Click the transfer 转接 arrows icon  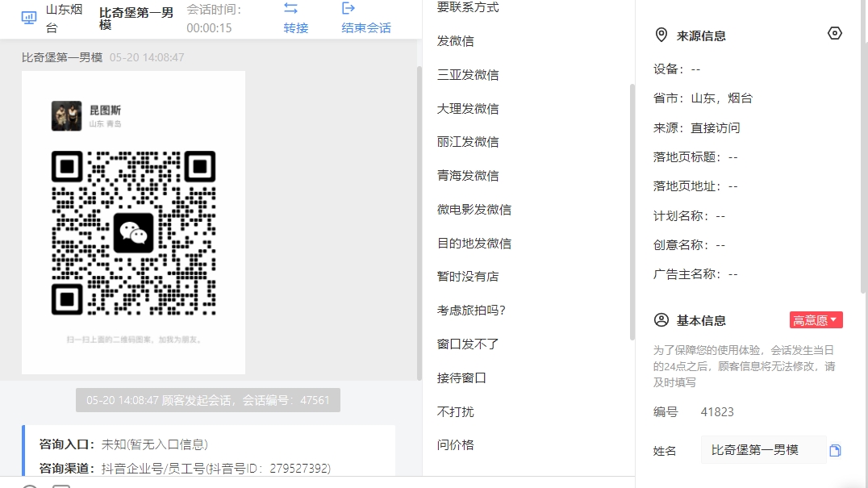[x=290, y=8]
